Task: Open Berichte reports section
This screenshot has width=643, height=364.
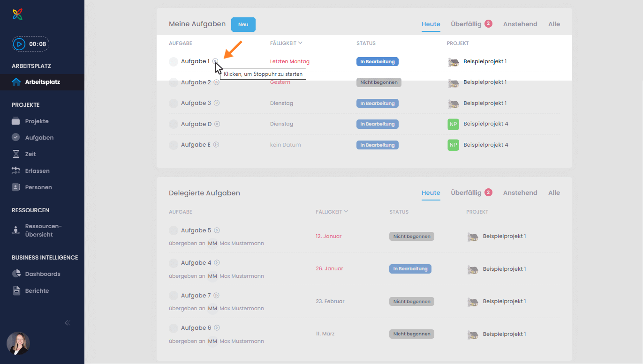Action: tap(37, 291)
